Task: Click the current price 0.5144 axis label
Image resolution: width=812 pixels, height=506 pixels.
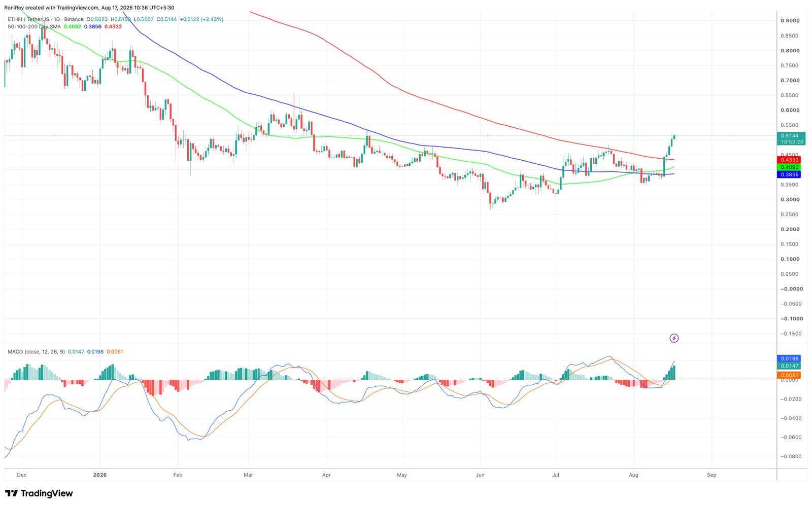Action: [x=791, y=136]
